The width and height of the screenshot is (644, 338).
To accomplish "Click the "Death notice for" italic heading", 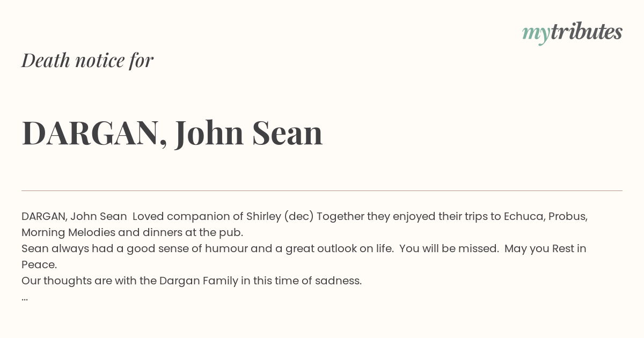I will [x=87, y=60].
